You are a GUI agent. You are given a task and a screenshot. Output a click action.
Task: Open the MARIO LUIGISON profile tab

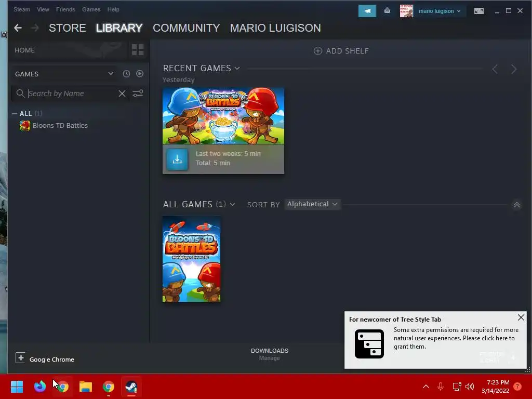click(275, 28)
